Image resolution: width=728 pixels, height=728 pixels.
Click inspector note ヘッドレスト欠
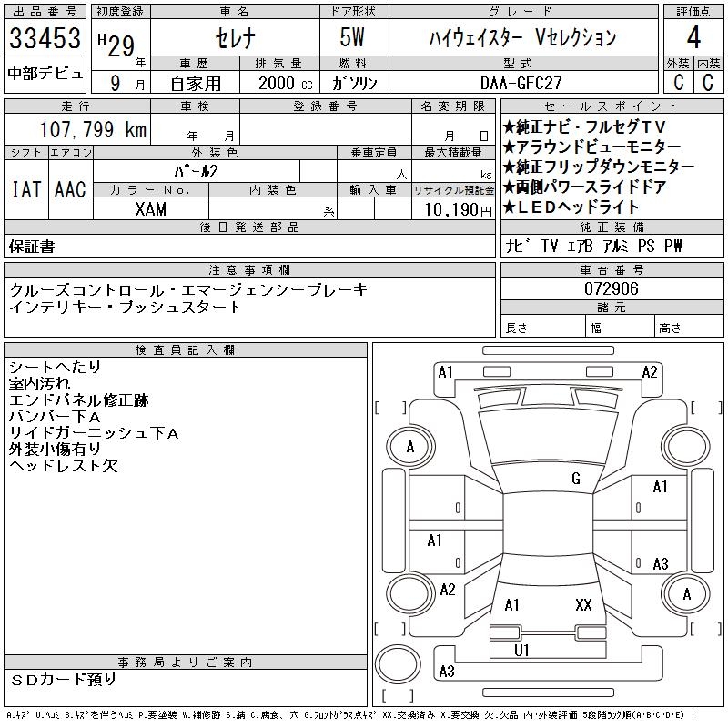(63, 465)
